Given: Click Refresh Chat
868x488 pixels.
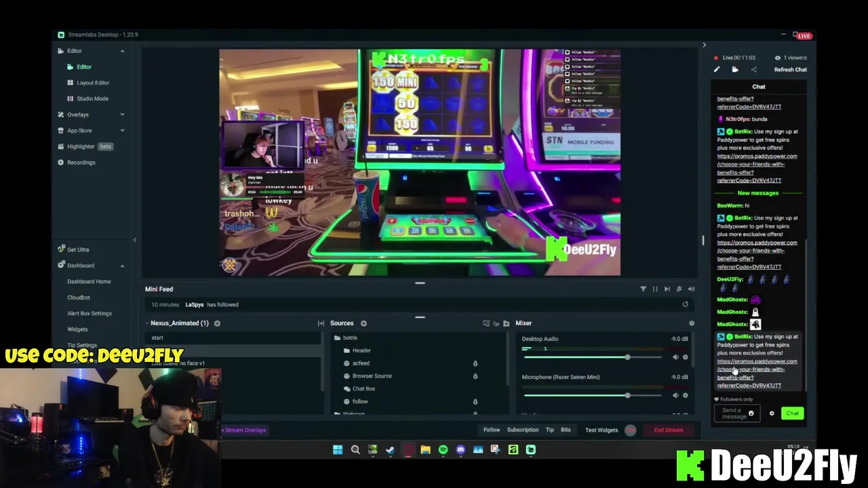Looking at the screenshot, I should pyautogui.click(x=791, y=69).
